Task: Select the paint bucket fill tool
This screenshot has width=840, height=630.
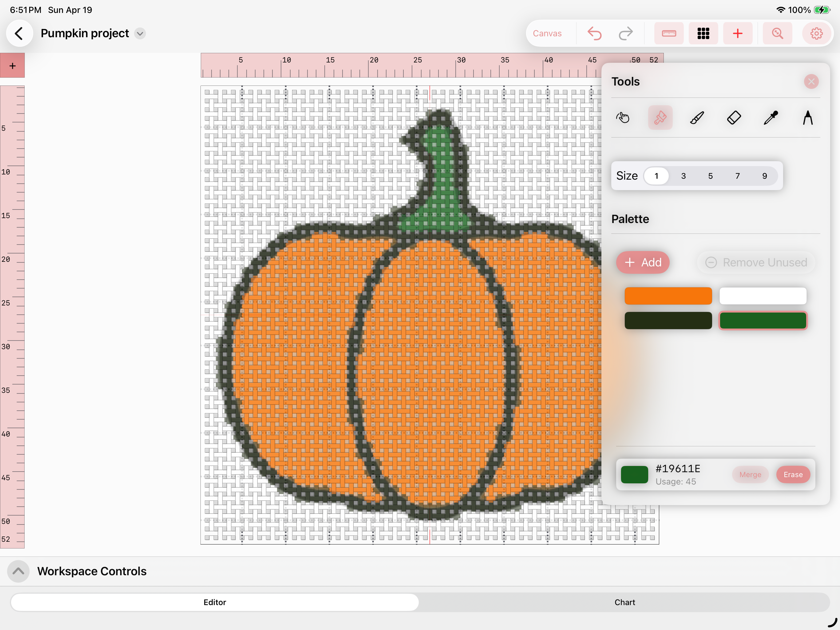Action: click(660, 118)
